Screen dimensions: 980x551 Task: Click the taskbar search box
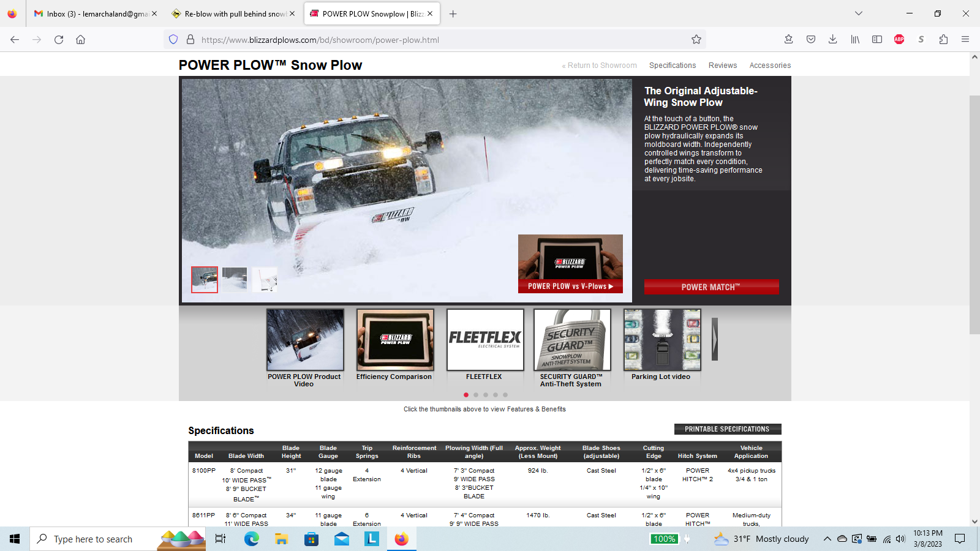point(118,539)
